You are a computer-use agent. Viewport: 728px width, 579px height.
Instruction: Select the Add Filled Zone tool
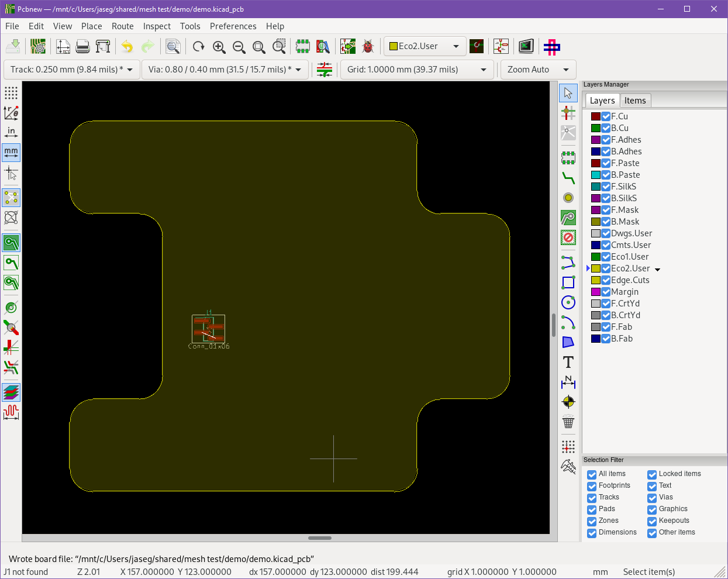pyautogui.click(x=568, y=218)
